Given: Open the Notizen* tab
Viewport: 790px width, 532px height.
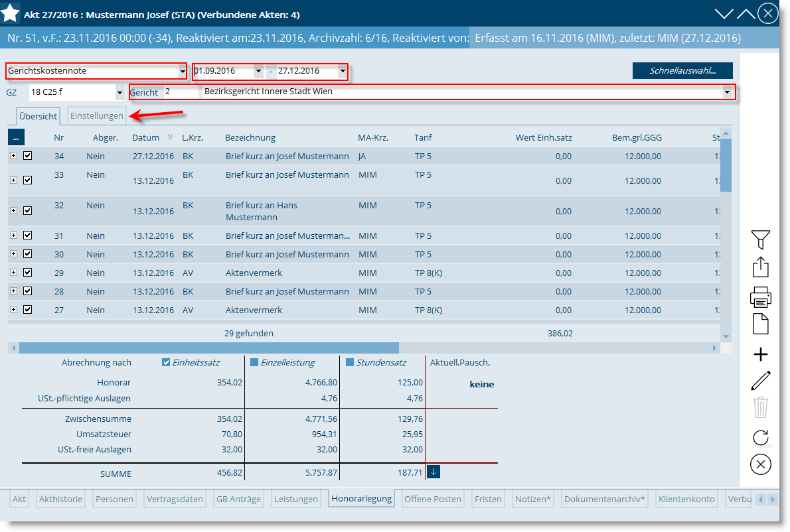Looking at the screenshot, I should coord(533,499).
